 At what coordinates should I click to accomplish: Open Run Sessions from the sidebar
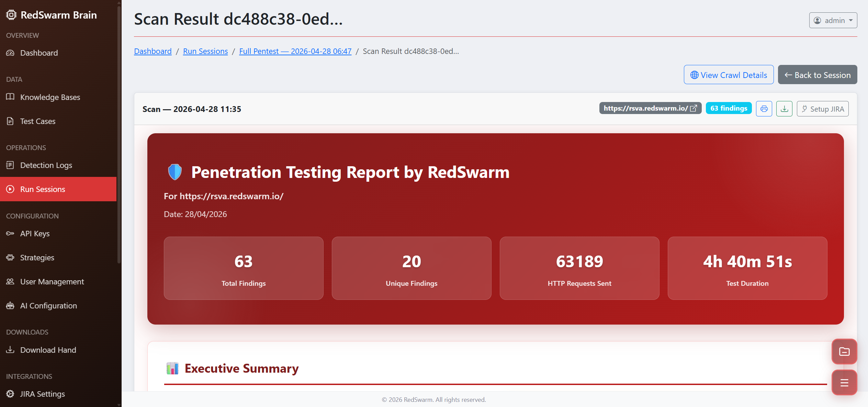[x=42, y=189]
